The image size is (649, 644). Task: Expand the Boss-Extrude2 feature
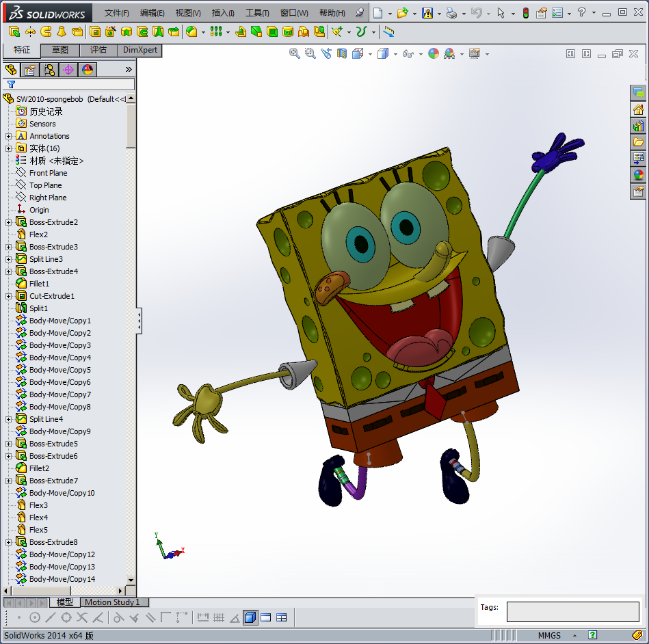tap(8, 222)
